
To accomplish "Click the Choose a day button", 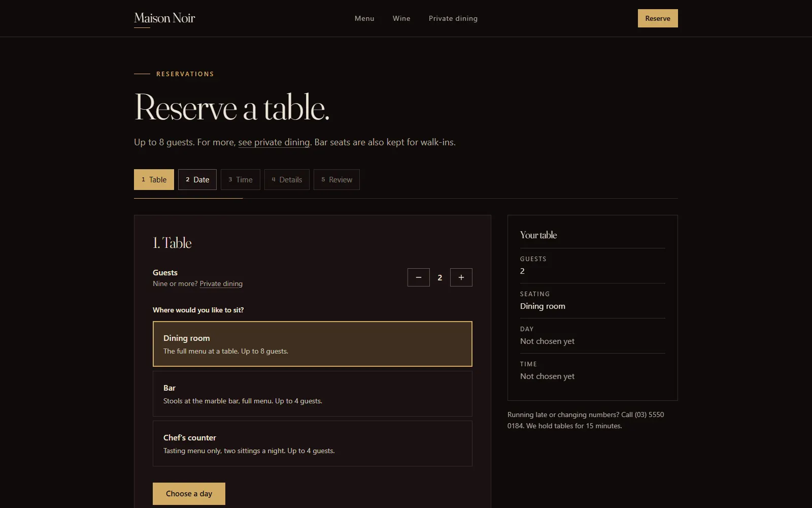I will point(189,494).
